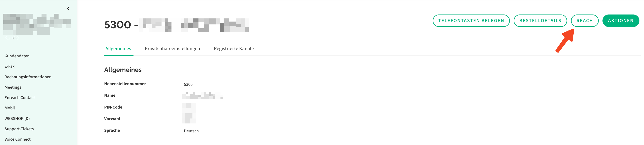This screenshot has height=145, width=644.
Task: Click the REACH button
Action: pos(584,21)
